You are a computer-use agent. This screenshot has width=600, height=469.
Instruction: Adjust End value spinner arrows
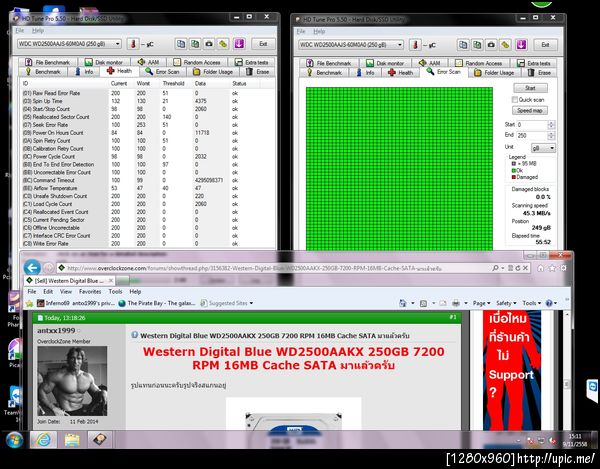point(551,135)
